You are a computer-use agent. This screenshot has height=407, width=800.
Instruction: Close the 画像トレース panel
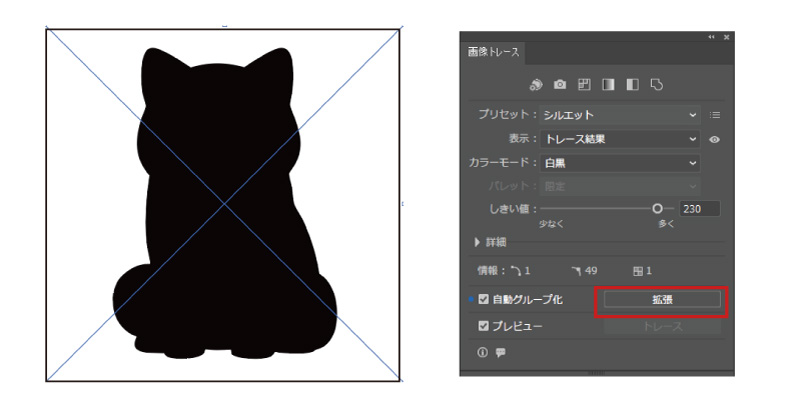pos(727,37)
